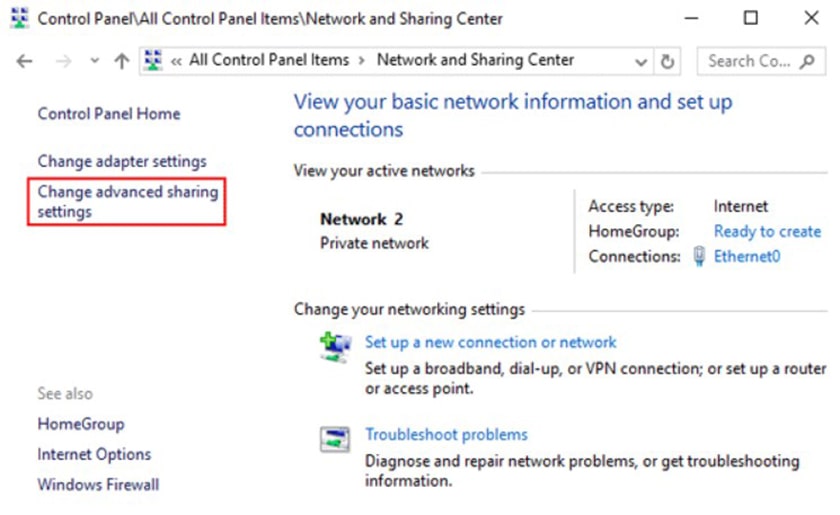Click the Up directory arrow
Viewport: 840px width, 515px height.
click(x=121, y=61)
